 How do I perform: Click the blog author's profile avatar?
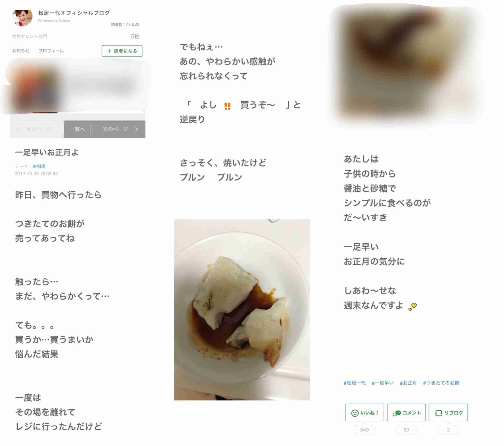(x=22, y=18)
